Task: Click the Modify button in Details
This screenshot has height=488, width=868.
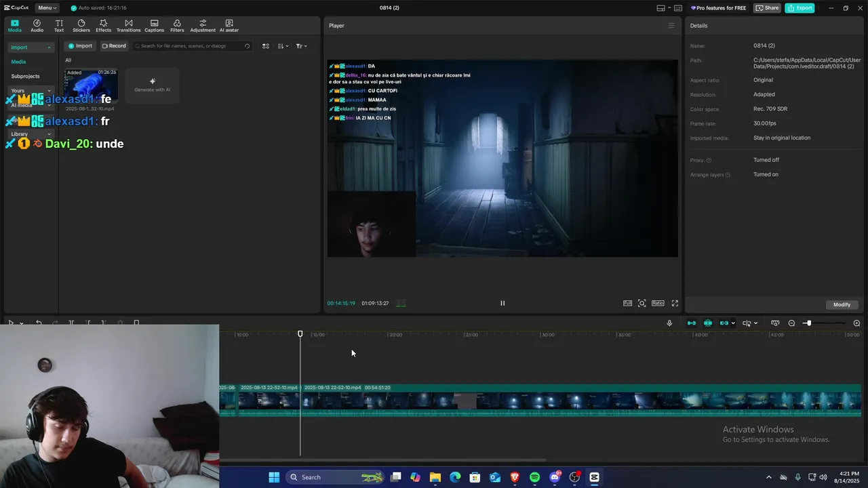Action: coord(842,304)
